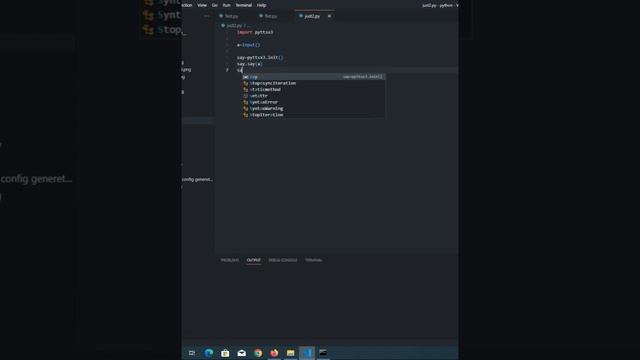Open the Terminal menu
Viewport: 640px width, 360px height.
click(244, 5)
